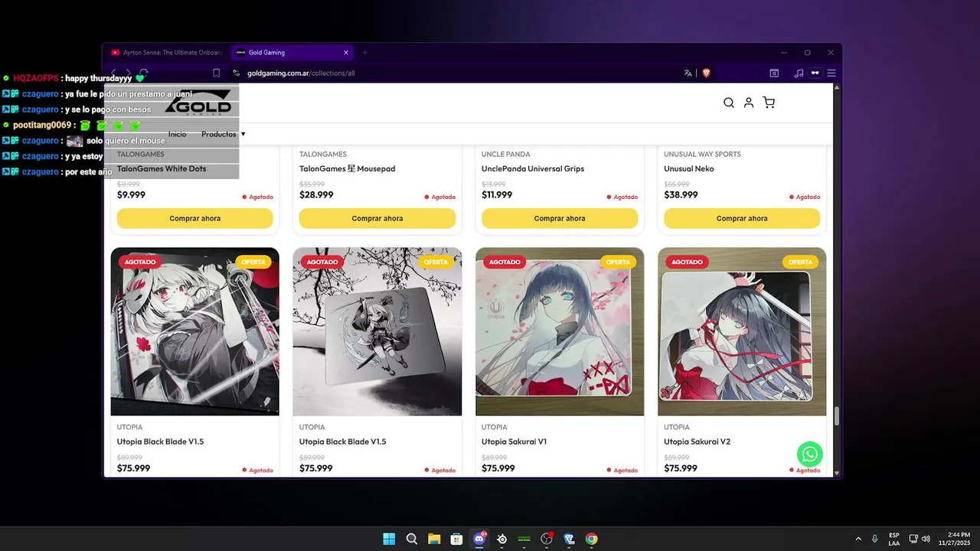Show hidden system tray icons
980x551 pixels.
pos(858,539)
